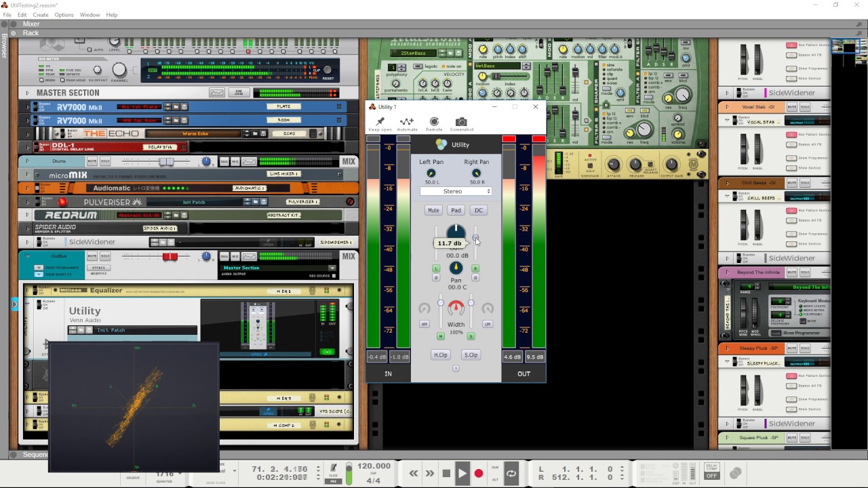
Task: Click the fast forward transport button
Action: click(430, 473)
